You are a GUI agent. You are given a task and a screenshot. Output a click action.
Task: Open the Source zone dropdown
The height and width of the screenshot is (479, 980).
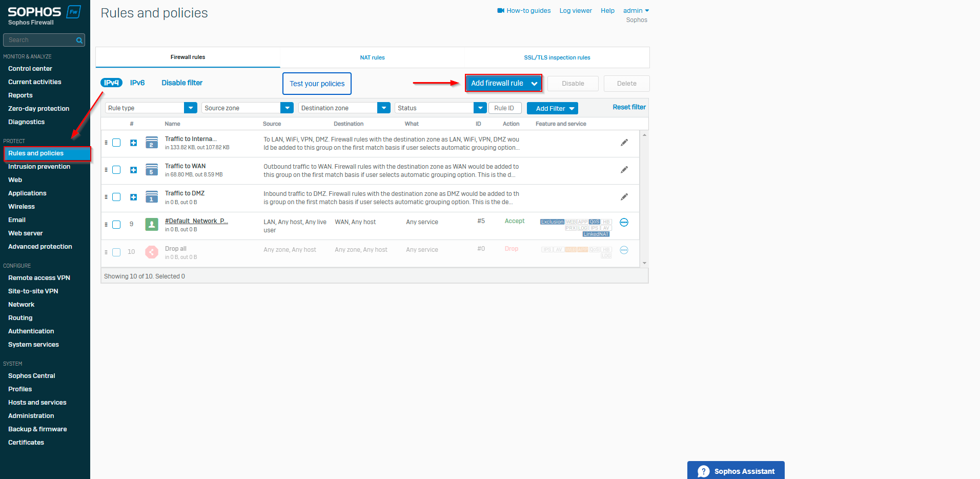coord(247,108)
